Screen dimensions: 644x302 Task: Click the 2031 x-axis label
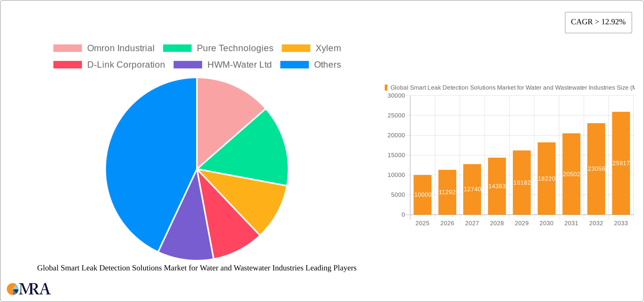pyautogui.click(x=571, y=223)
